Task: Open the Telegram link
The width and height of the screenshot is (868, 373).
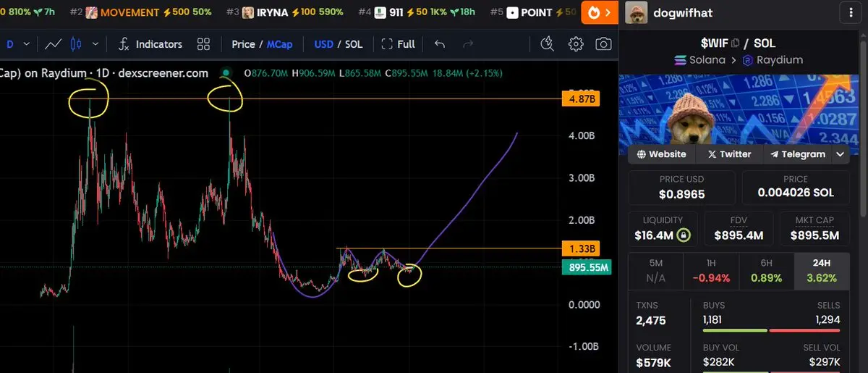Action: [798, 154]
